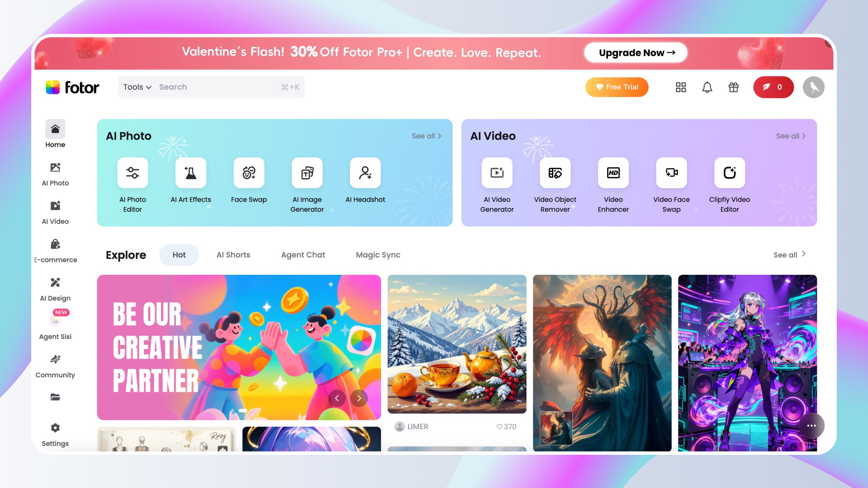This screenshot has width=868, height=488.
Task: Advance banner carousel with next arrow
Action: tap(359, 398)
